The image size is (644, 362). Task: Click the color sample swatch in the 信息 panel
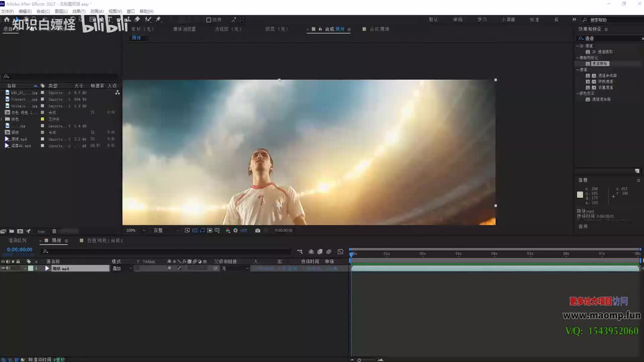[580, 195]
